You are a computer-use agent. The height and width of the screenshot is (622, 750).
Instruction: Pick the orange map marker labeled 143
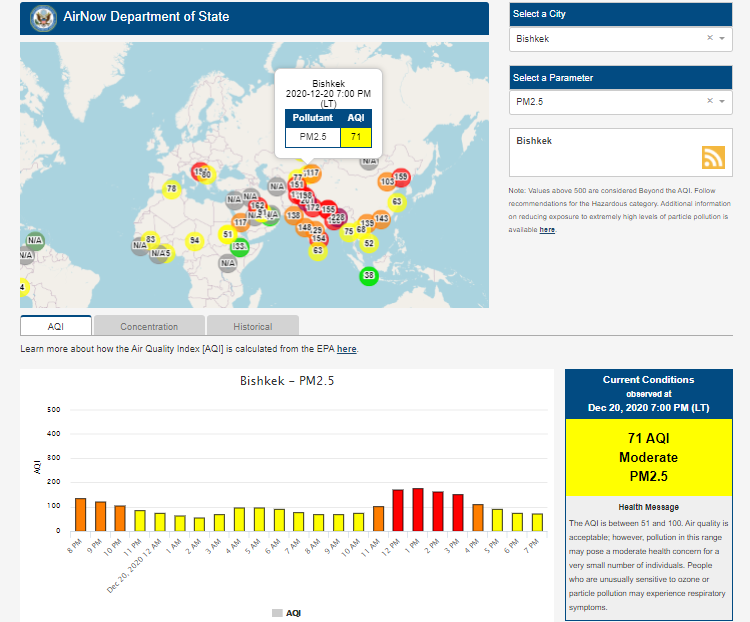pyautogui.click(x=381, y=218)
